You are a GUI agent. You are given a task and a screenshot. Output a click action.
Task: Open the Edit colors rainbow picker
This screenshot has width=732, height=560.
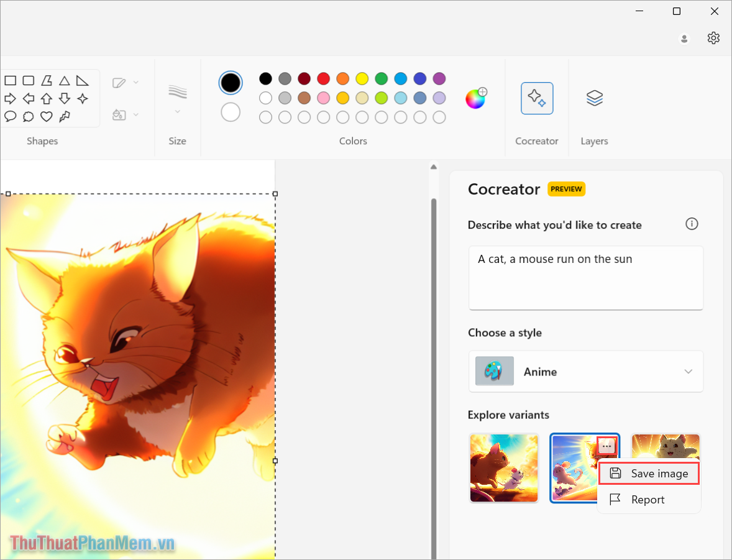(475, 98)
